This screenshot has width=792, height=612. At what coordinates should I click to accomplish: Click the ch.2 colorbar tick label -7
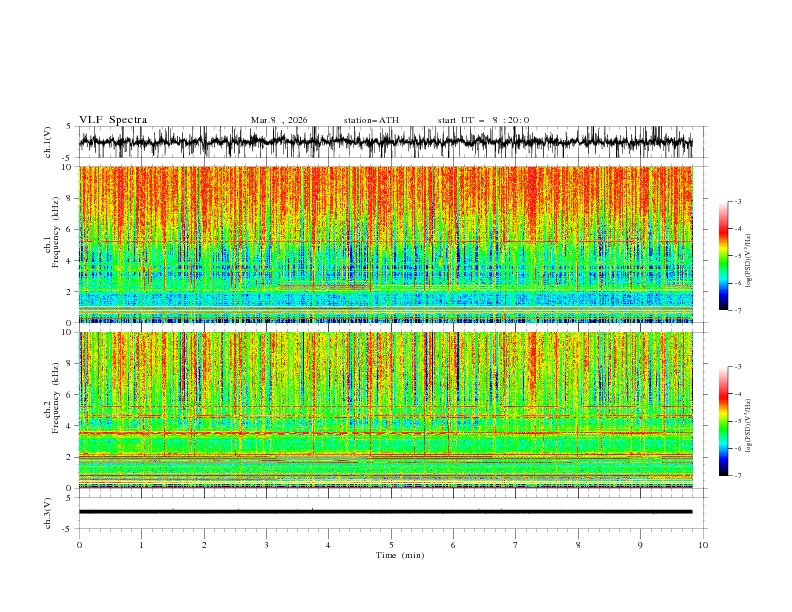click(x=738, y=476)
